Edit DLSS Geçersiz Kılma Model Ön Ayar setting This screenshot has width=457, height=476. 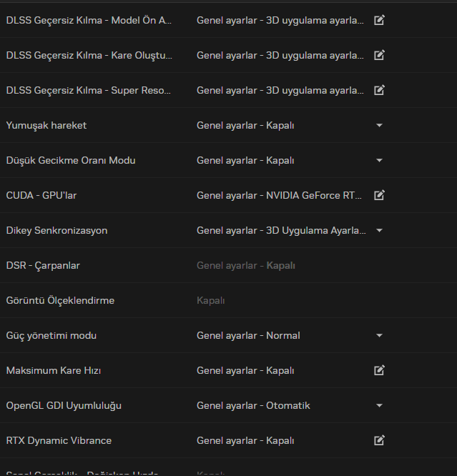(x=379, y=20)
